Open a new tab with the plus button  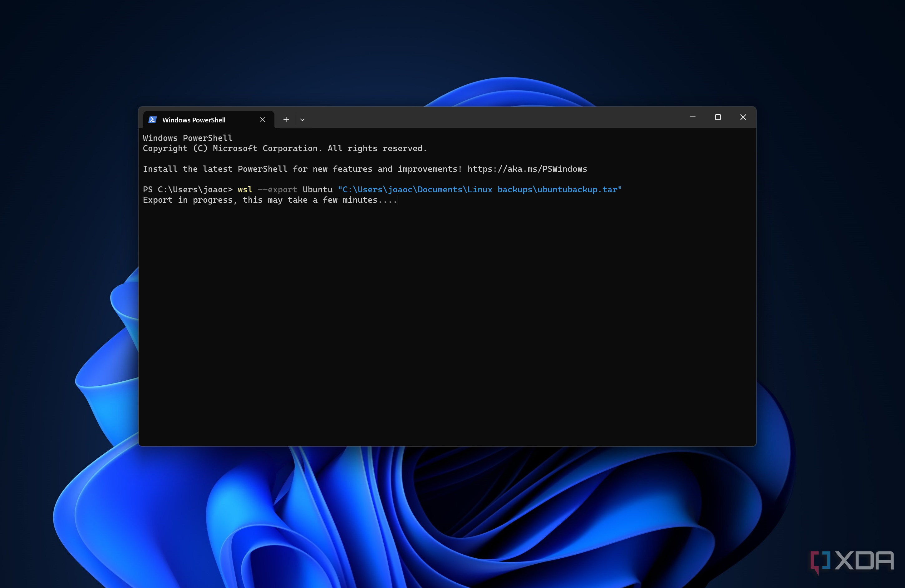pyautogui.click(x=286, y=120)
